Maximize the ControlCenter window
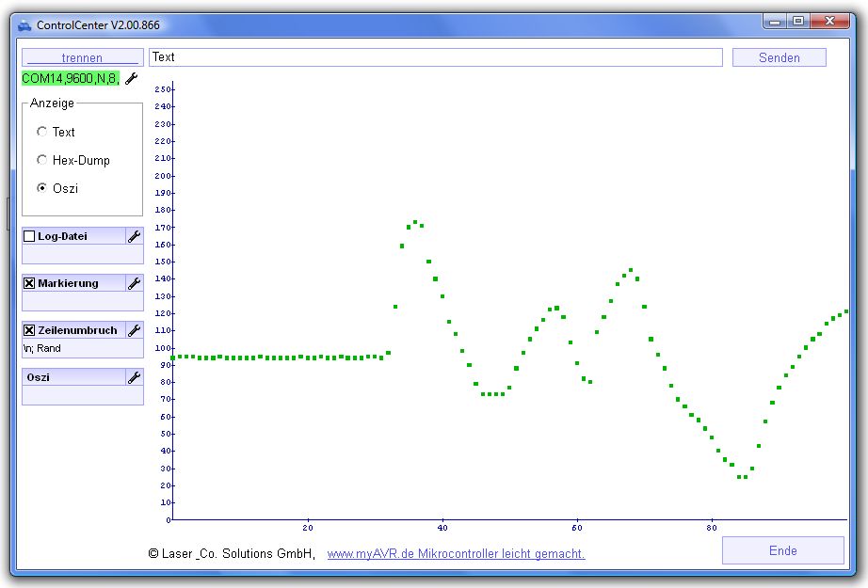This screenshot has height=588, width=868. point(797,21)
